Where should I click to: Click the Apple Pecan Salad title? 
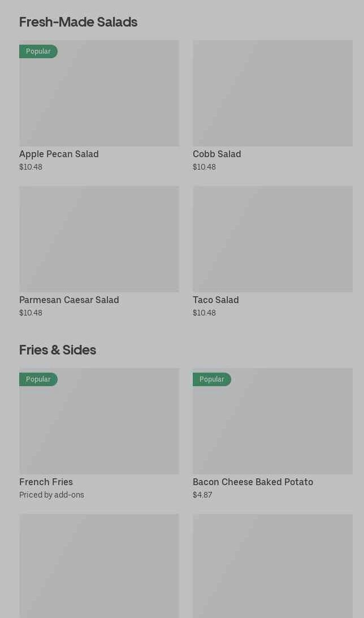(x=59, y=154)
